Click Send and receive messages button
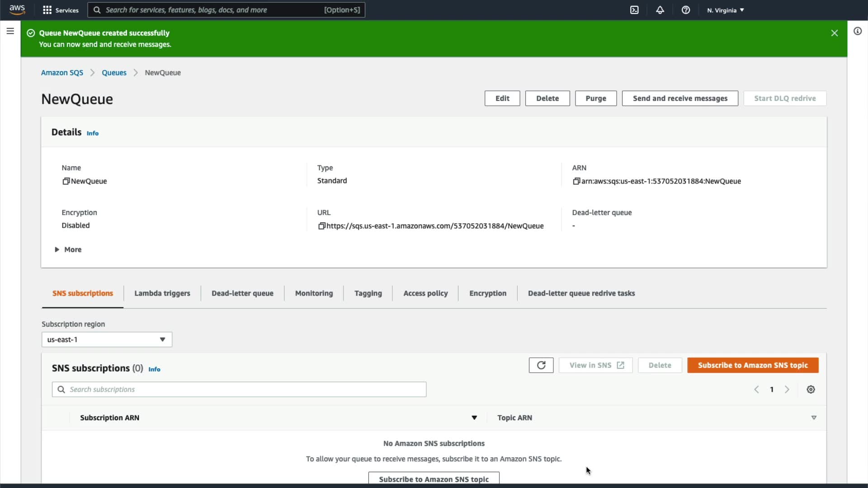 tap(680, 99)
